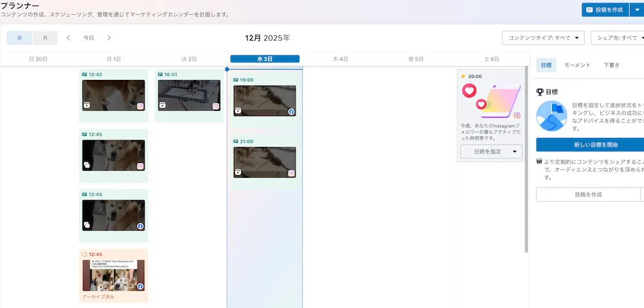
Task: Click blue 投稿を作成 button at top
Action: click(605, 10)
